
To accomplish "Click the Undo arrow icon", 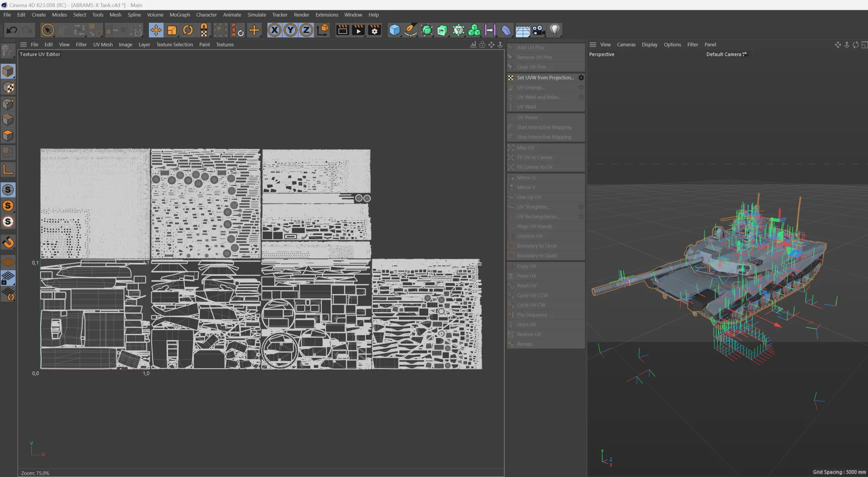I will click(12, 30).
